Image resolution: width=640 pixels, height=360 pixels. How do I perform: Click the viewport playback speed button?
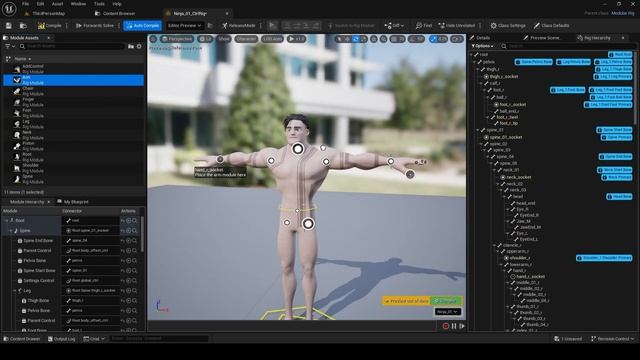tap(296, 39)
